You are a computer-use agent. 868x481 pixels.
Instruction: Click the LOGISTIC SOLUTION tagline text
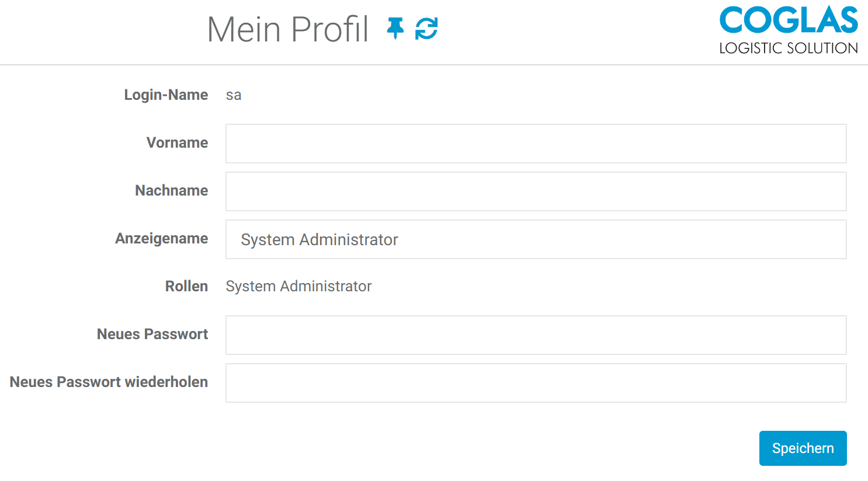coord(788,48)
